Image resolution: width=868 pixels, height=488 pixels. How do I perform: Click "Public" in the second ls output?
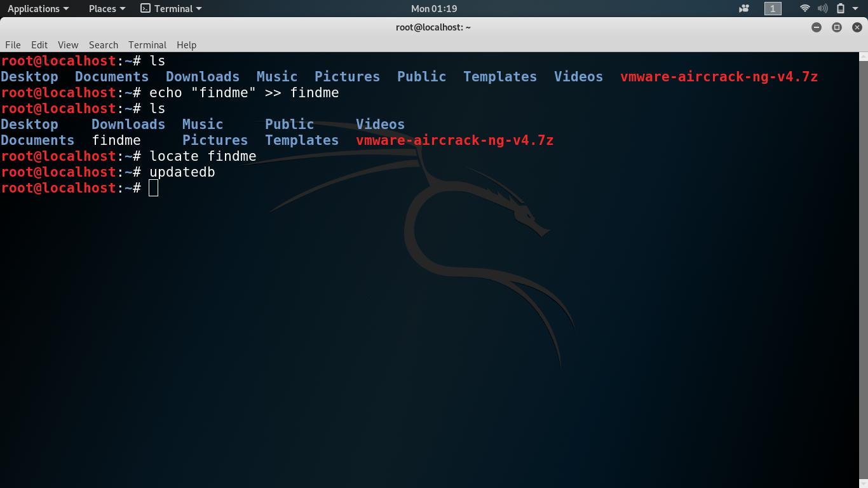pos(290,125)
